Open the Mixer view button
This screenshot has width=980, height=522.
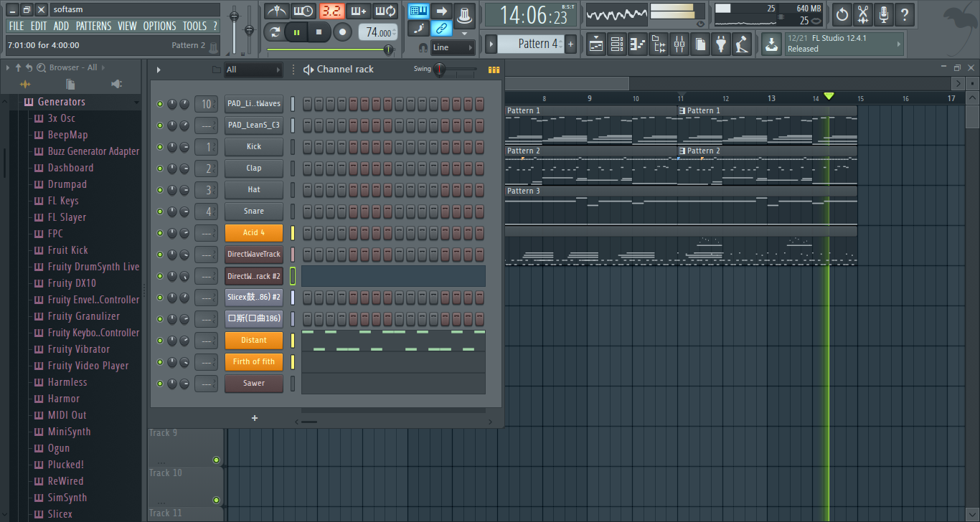(x=679, y=44)
